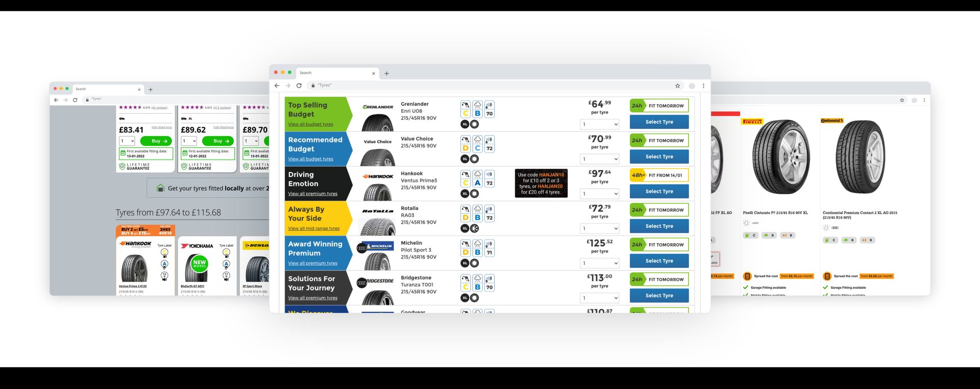The height and width of the screenshot is (389, 980).
Task: Open the three-dot menu in the right browser window
Action: (924, 100)
